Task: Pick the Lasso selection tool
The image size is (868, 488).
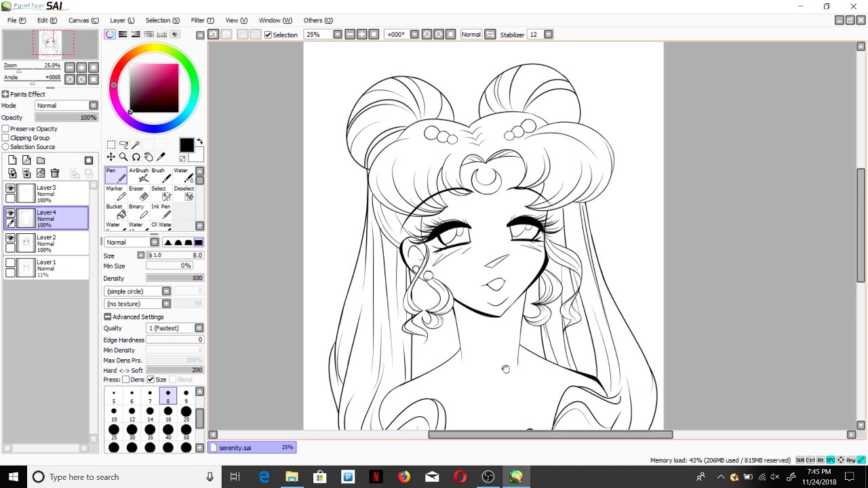Action: pyautogui.click(x=123, y=144)
